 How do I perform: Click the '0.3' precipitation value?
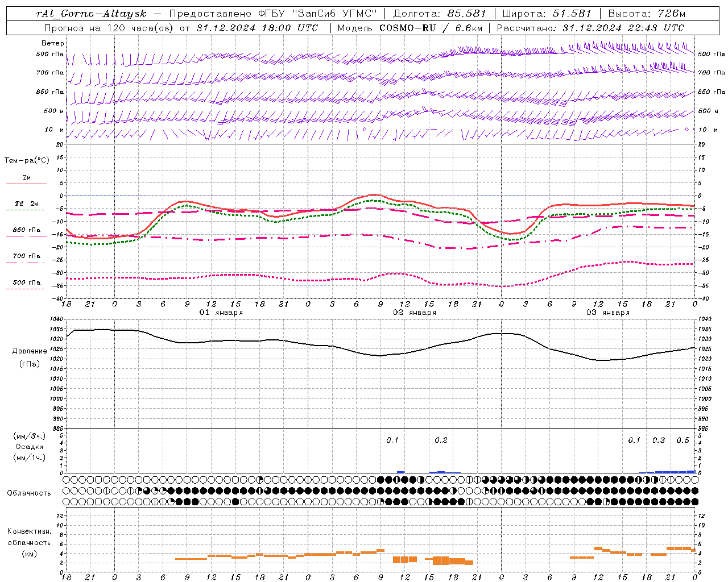pos(659,440)
